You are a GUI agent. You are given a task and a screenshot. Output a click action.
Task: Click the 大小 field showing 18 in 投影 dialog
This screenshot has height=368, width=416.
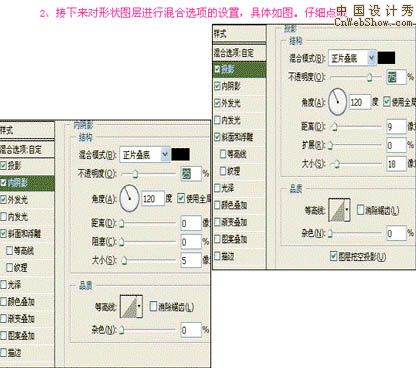pos(396,164)
